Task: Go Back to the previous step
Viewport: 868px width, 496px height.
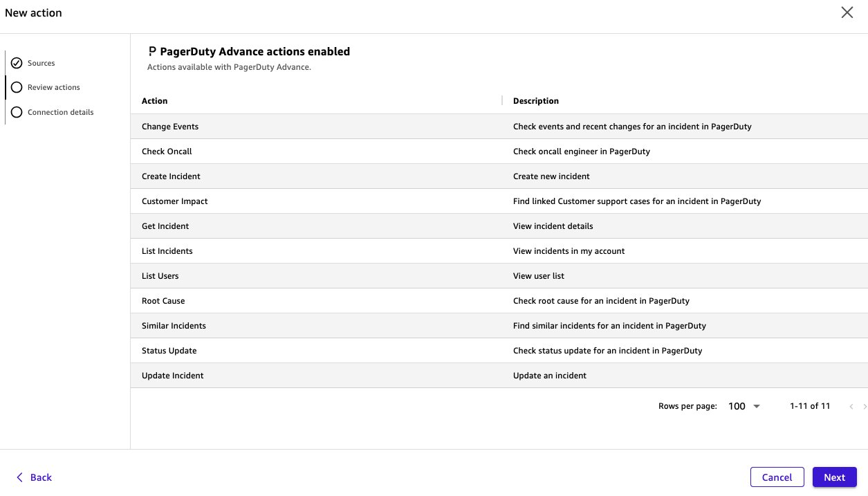Action: [x=33, y=477]
